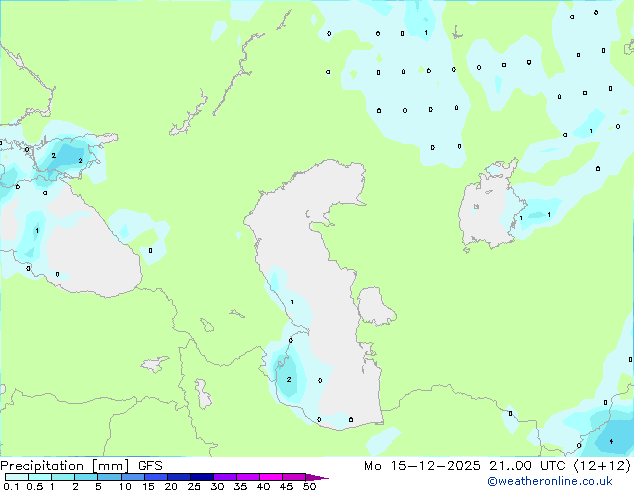Click the above-50 arrow tip of legend
Image resolution: width=634 pixels, height=490 pixels.
click(x=317, y=477)
